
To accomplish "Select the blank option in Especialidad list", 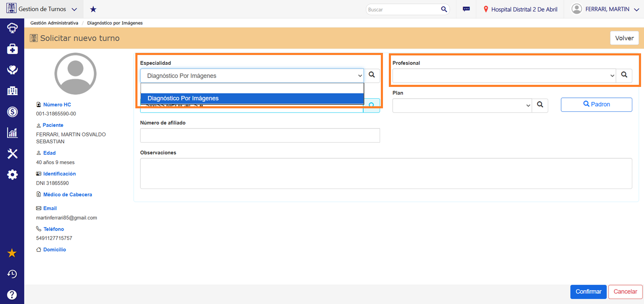I will point(252,88).
